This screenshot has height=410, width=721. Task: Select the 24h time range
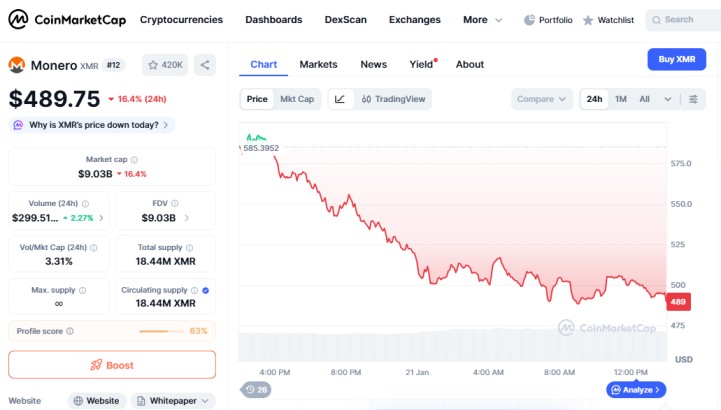click(594, 99)
